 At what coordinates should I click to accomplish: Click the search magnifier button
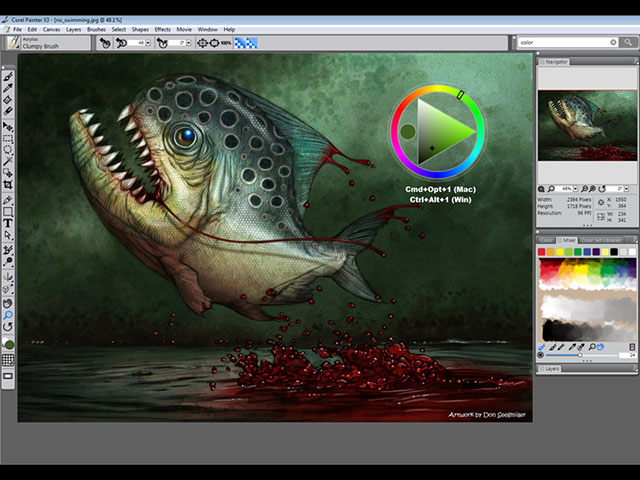628,42
